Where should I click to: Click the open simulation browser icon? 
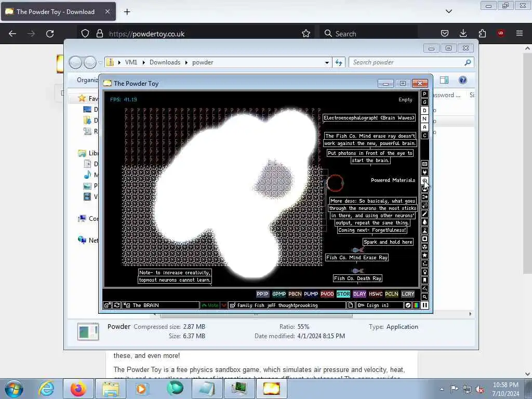107,305
